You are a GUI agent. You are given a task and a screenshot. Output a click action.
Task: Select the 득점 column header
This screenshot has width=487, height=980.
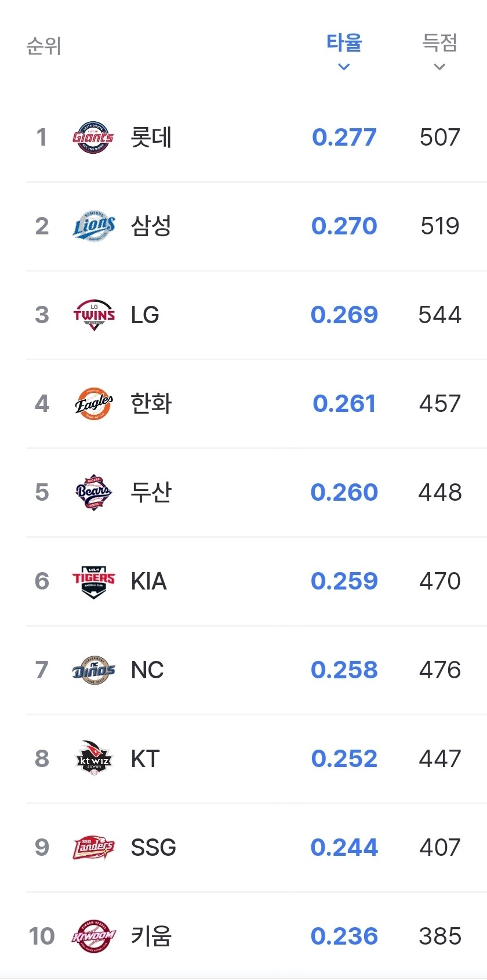pos(439,42)
